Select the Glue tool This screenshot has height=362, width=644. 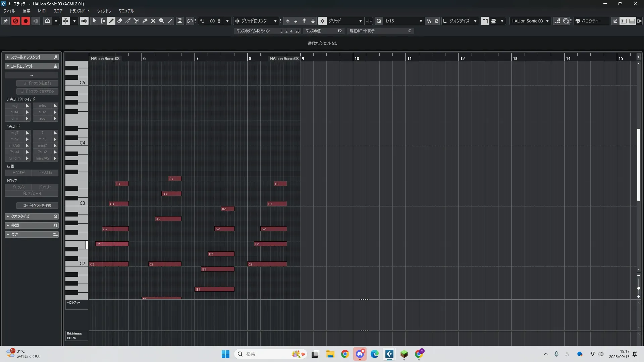coord(145,21)
